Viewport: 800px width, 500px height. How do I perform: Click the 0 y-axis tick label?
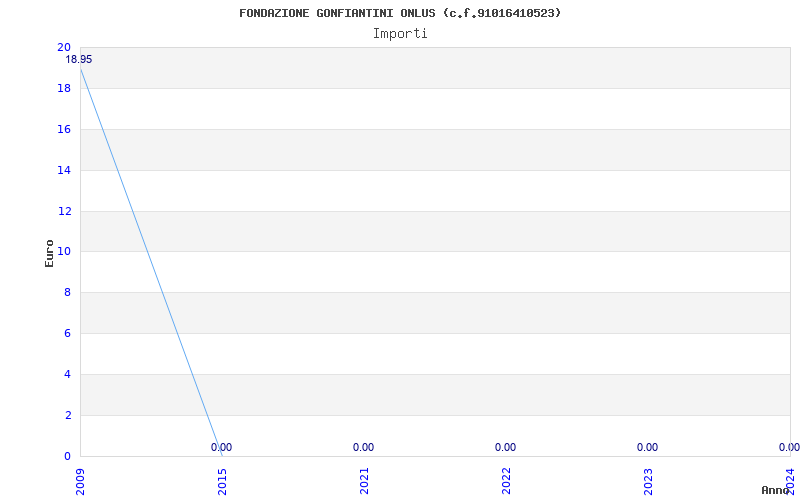[x=67, y=456]
